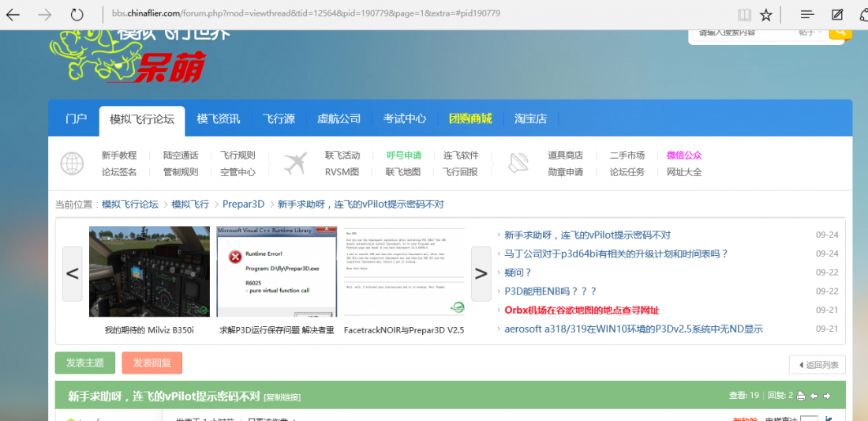Reload the page with the refresh icon
868x421 pixels.
coord(77,15)
